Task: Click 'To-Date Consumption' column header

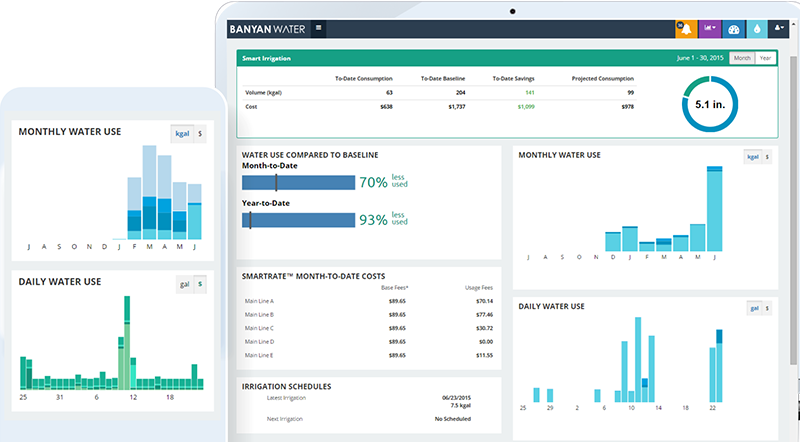Action: 363,79
